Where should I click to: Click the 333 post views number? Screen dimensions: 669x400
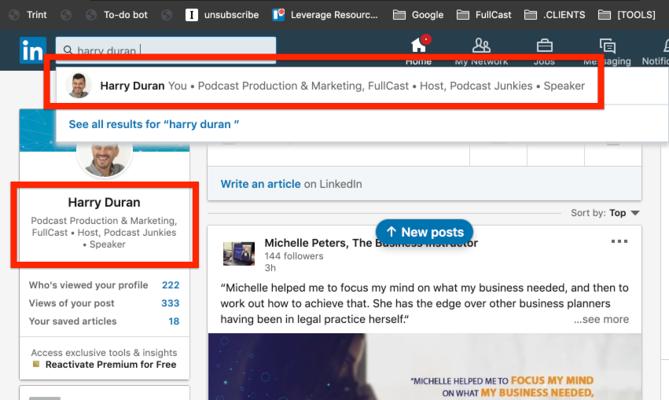(x=170, y=303)
